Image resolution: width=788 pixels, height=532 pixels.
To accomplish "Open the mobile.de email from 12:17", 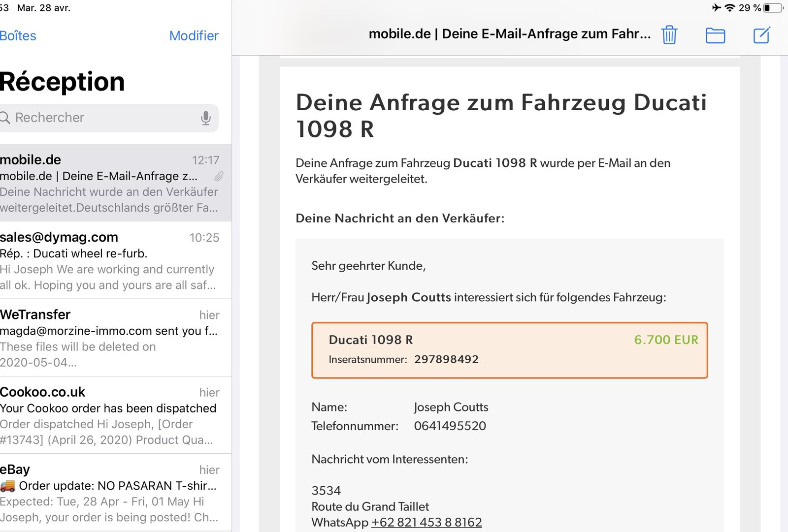I will [x=116, y=183].
